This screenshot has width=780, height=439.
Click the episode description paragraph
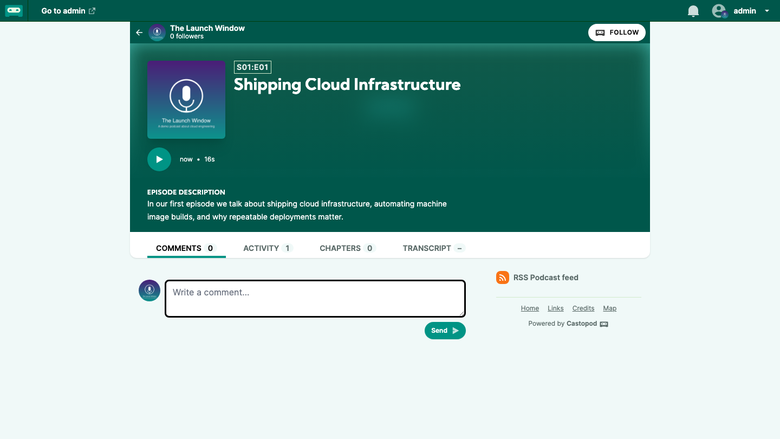(297, 210)
